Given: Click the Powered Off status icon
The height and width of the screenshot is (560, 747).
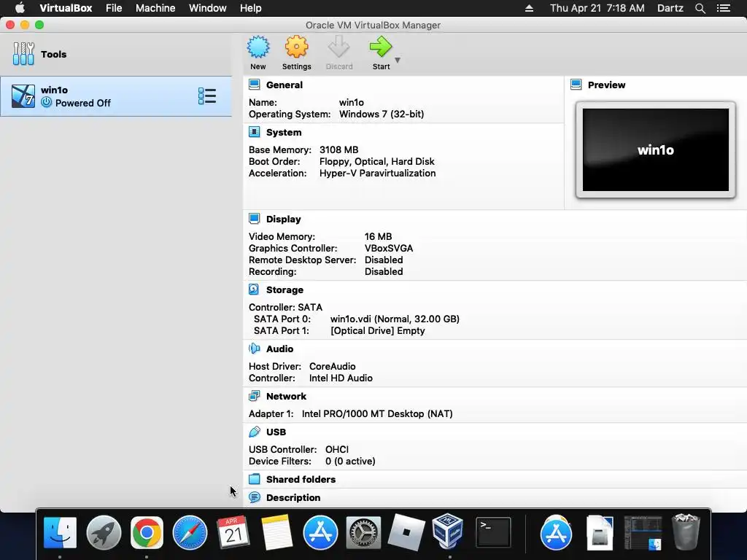Looking at the screenshot, I should coord(46,102).
